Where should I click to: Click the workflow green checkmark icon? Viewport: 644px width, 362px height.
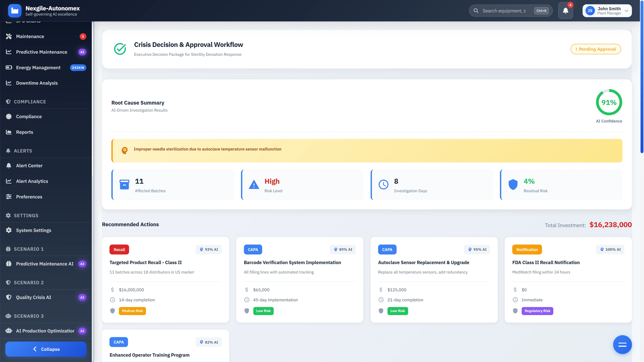[120, 49]
